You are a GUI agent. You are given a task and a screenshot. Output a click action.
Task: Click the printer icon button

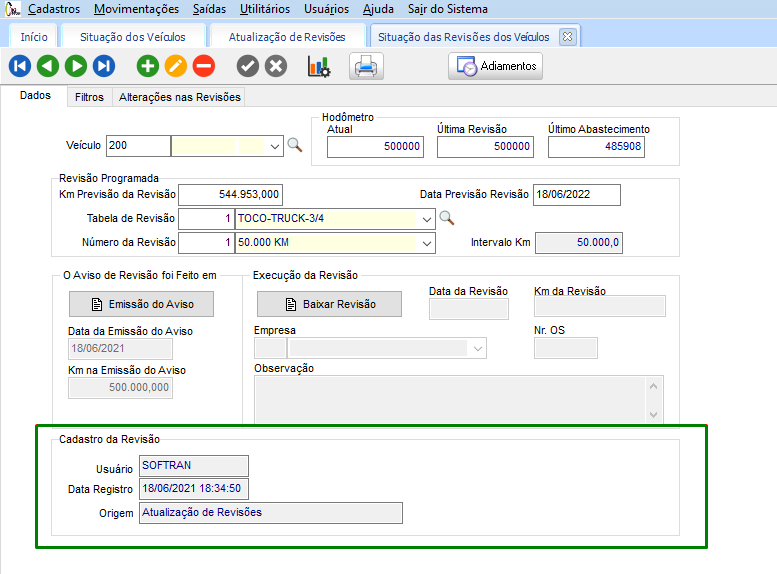(x=366, y=66)
